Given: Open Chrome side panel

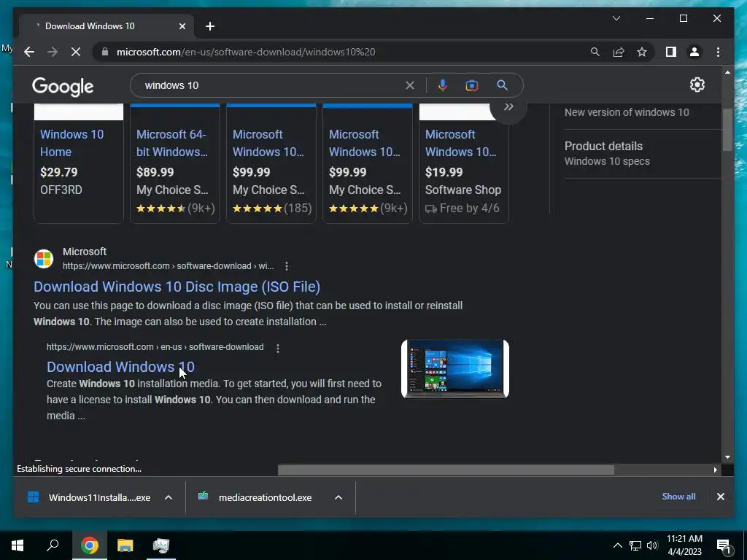Looking at the screenshot, I should [x=671, y=52].
